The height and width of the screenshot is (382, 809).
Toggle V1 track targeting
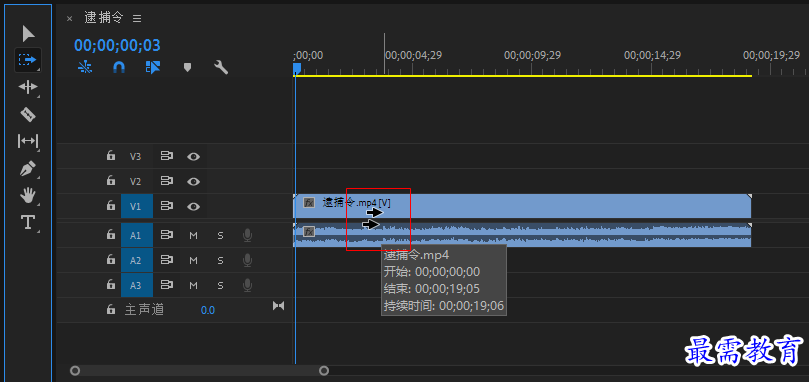(136, 206)
